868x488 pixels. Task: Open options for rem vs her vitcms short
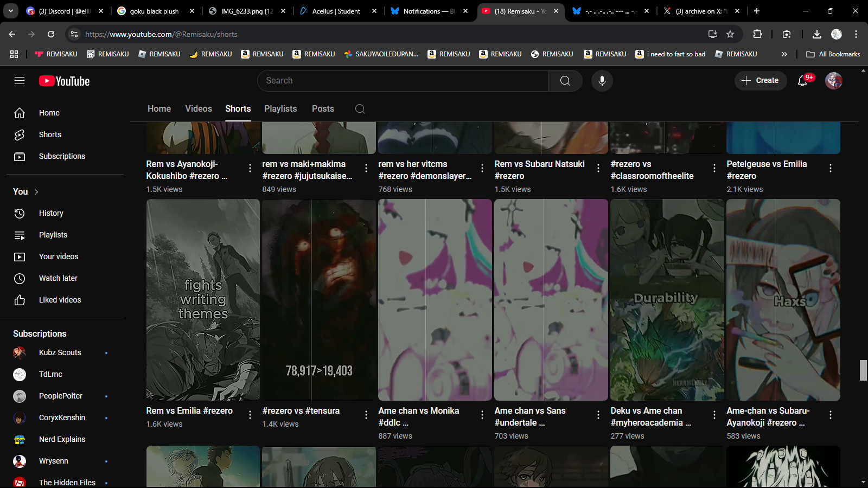(x=482, y=168)
